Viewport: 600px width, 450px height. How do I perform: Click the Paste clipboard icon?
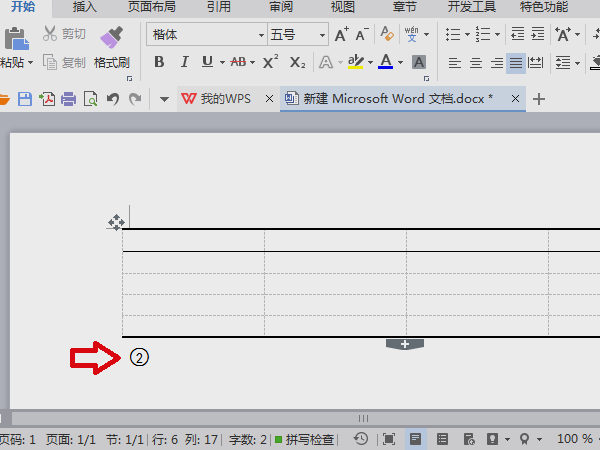click(x=16, y=38)
